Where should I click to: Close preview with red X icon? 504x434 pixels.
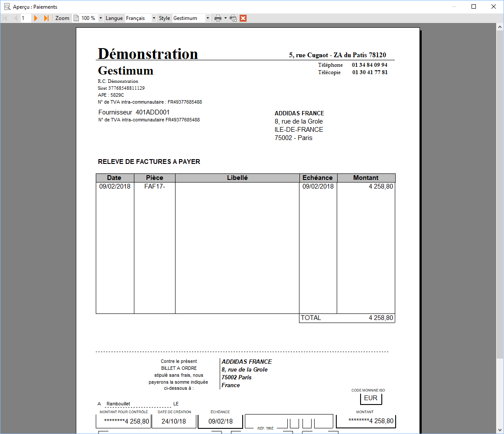tap(243, 18)
